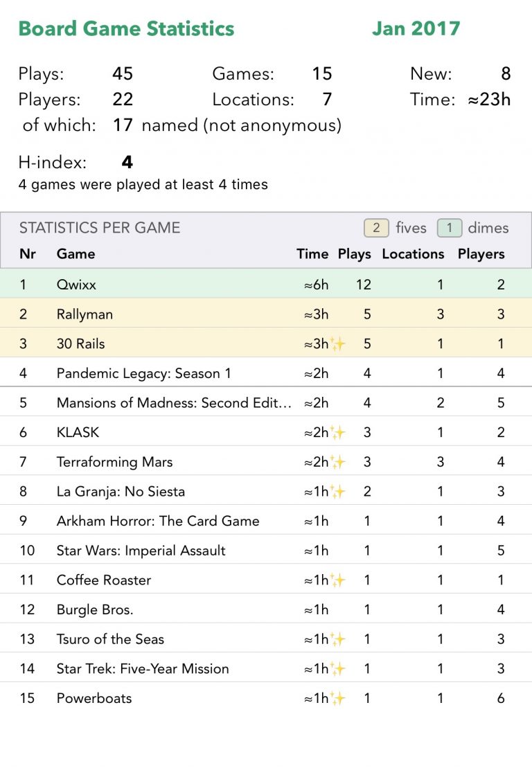
Task: Select Pandemic Legacy: Season 1 row
Action: 143,373
